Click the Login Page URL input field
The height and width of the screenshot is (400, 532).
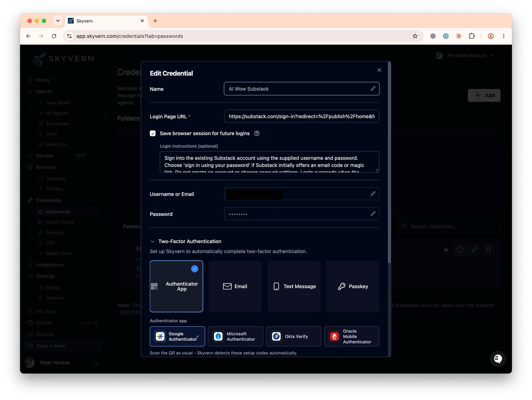(x=301, y=116)
